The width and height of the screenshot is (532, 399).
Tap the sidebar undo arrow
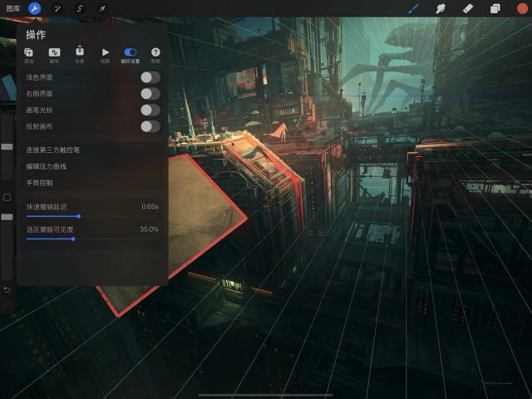(x=7, y=289)
